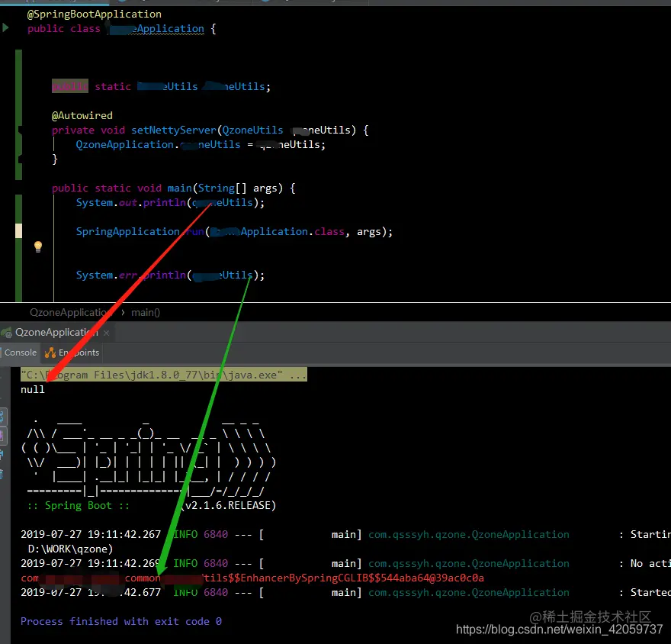The width and height of the screenshot is (671, 644).
Task: Open QzoneApplication logger link on the Started line
Action: point(469,593)
